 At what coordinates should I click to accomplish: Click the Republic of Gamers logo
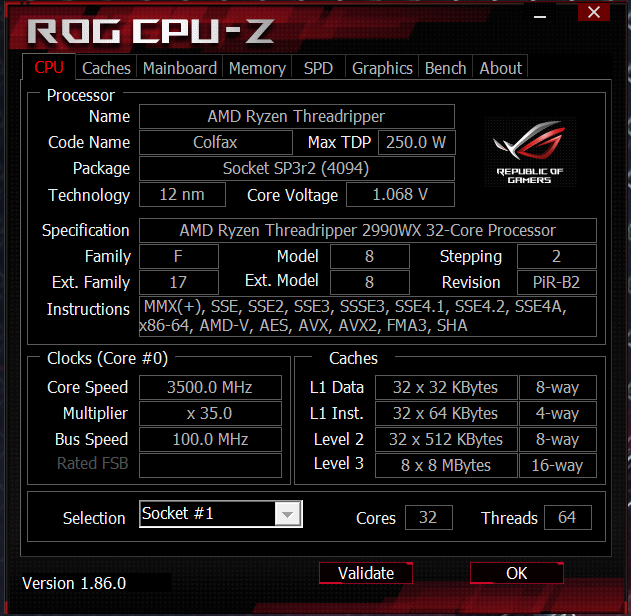click(x=530, y=152)
